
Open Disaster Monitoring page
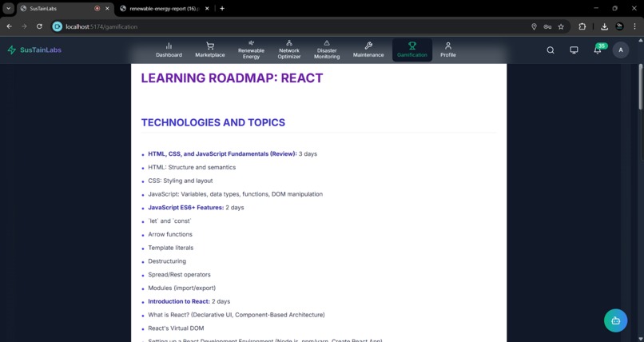(327, 50)
